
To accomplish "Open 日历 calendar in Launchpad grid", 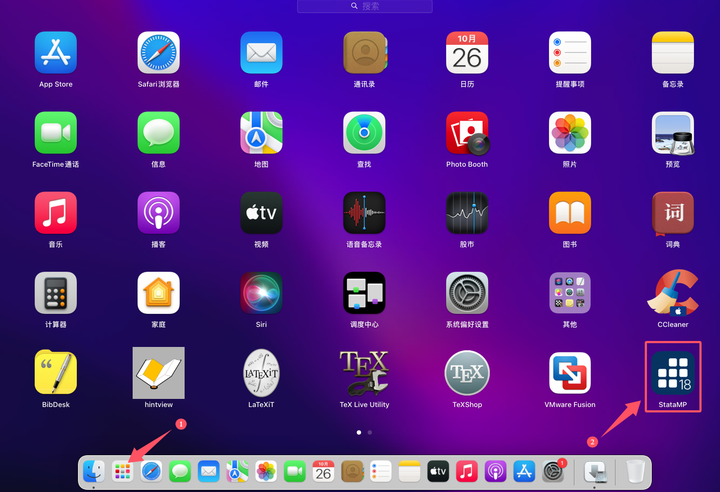I will coord(467,52).
